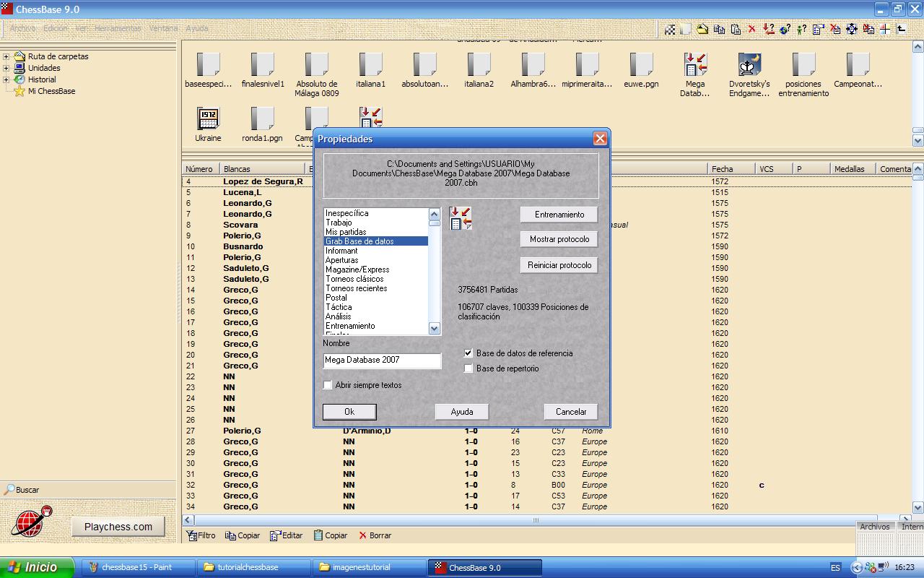Screen dimensions: 924x578
Task: Click the Filtro button in bottom toolbar
Action: (x=201, y=535)
